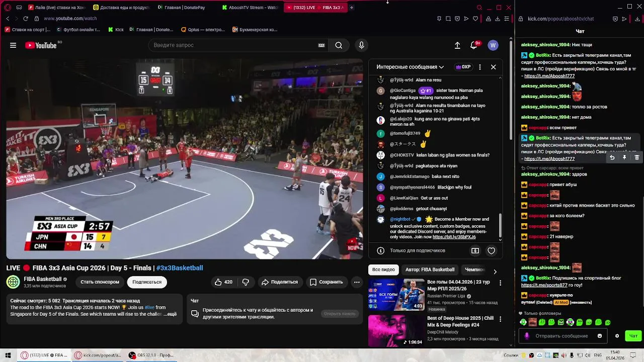The height and width of the screenshot is (362, 644).
Task: Open BotRix t.me/sports877 link
Action: click(544, 285)
